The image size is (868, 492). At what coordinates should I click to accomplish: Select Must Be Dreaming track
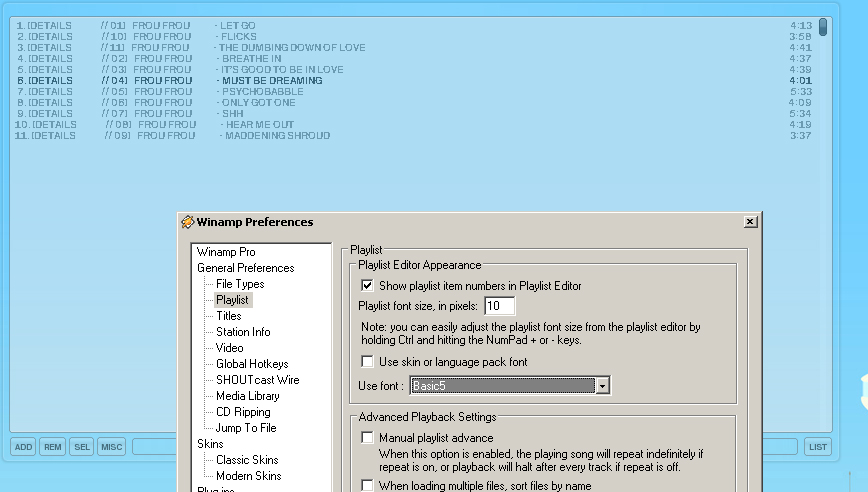coord(414,81)
